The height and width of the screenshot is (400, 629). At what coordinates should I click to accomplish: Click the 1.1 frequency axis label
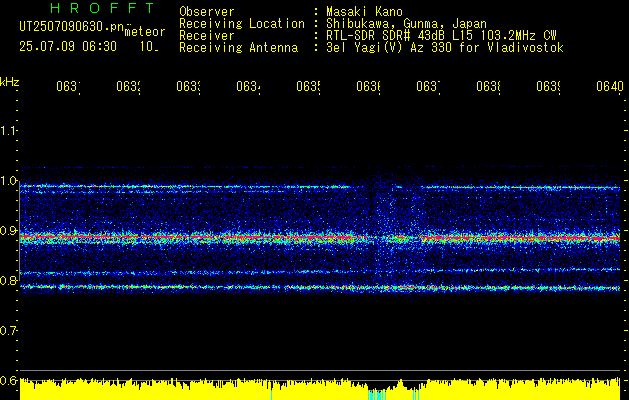pos(8,130)
